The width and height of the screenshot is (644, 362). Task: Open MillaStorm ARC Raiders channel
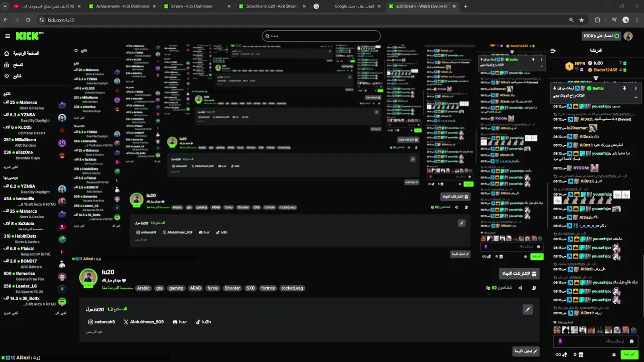point(34,142)
